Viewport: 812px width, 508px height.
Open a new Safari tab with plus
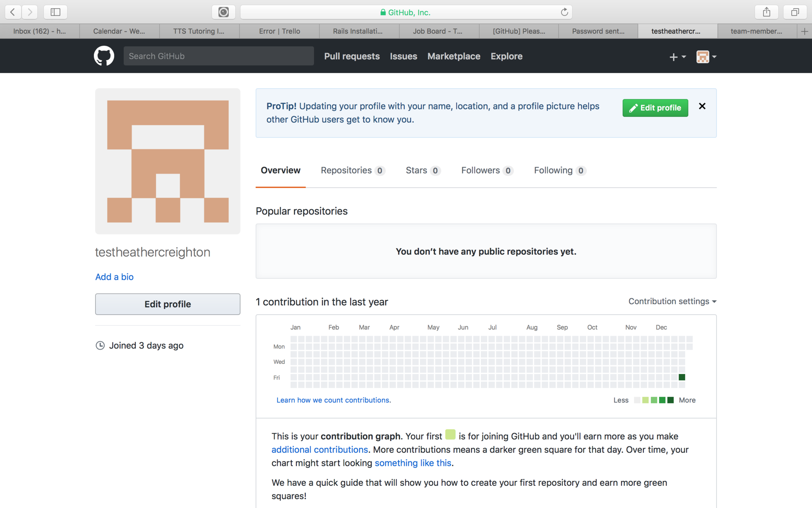(804, 31)
